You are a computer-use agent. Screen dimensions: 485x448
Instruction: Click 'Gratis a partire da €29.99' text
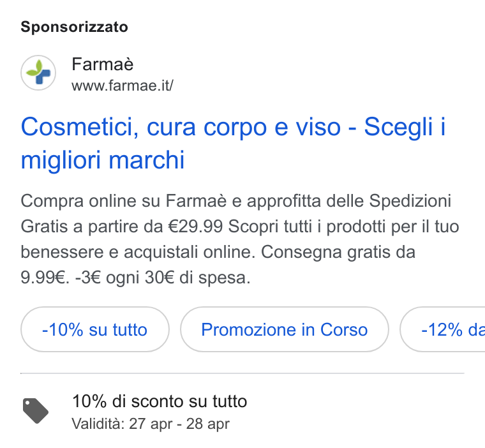tap(121, 227)
